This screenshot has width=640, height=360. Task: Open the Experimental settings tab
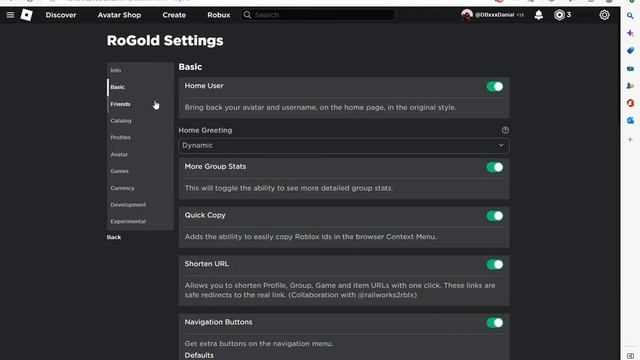[140, 222]
